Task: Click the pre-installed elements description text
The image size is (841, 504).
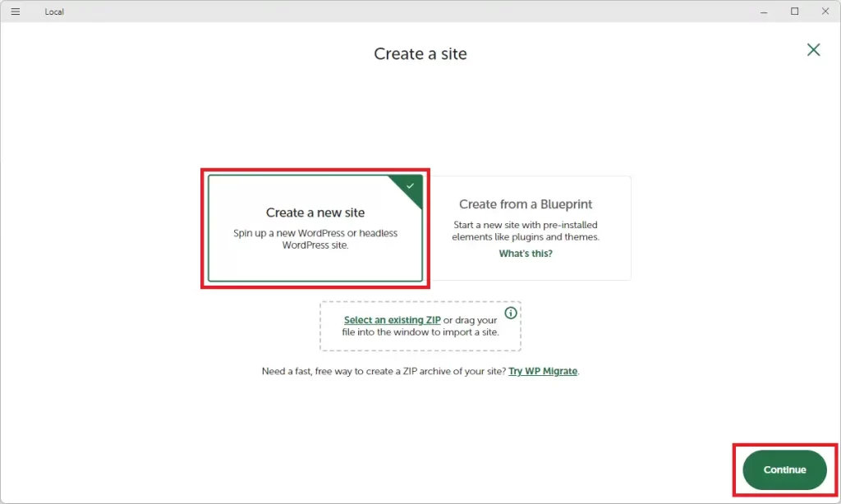Action: pyautogui.click(x=526, y=231)
